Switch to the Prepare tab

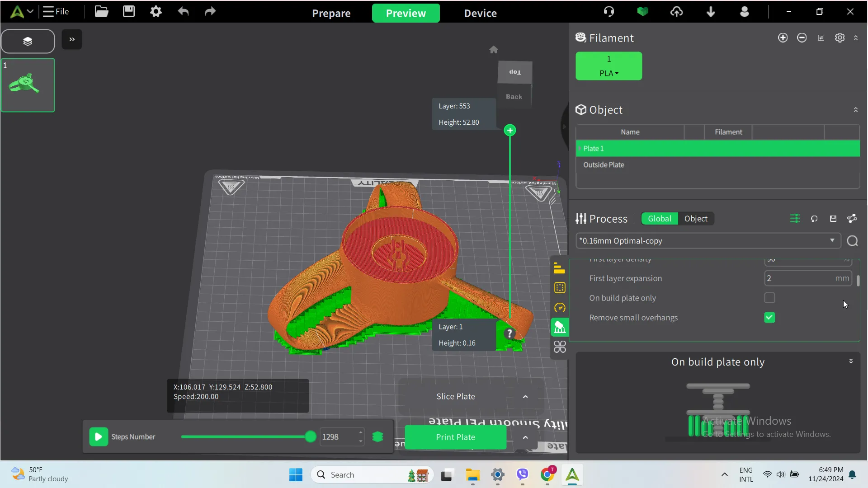coord(331,14)
